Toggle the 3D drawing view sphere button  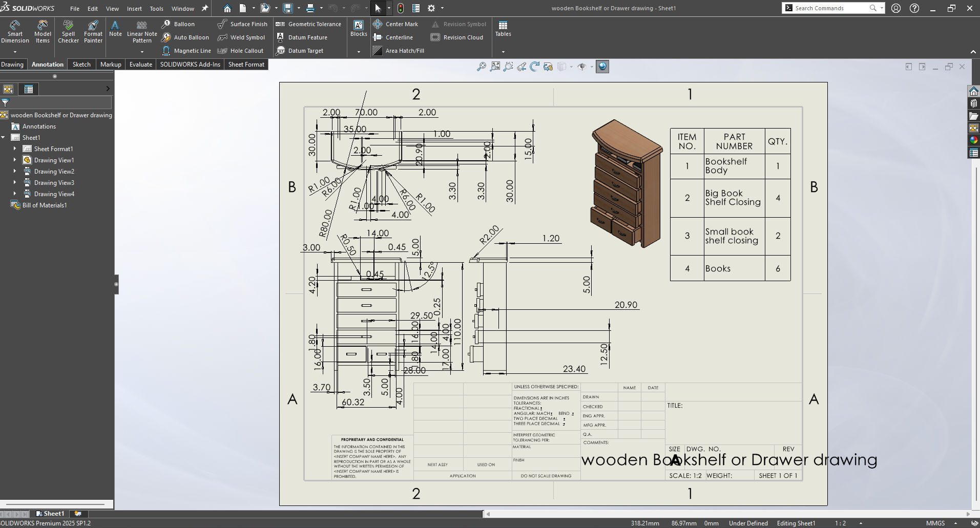pos(602,67)
